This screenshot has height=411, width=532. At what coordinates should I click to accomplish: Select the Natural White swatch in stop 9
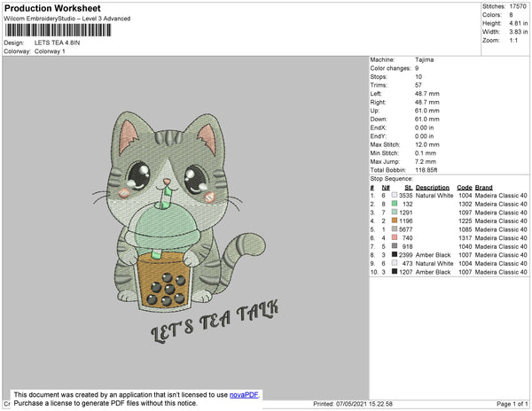click(395, 263)
